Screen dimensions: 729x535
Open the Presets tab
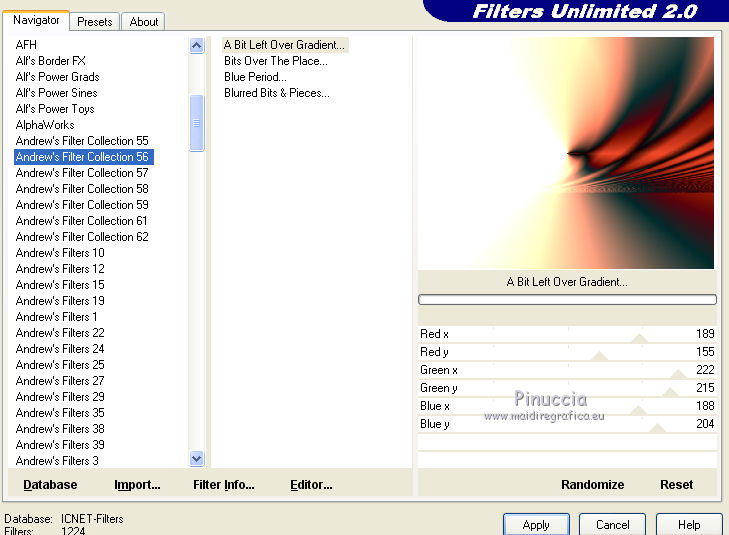tap(95, 22)
